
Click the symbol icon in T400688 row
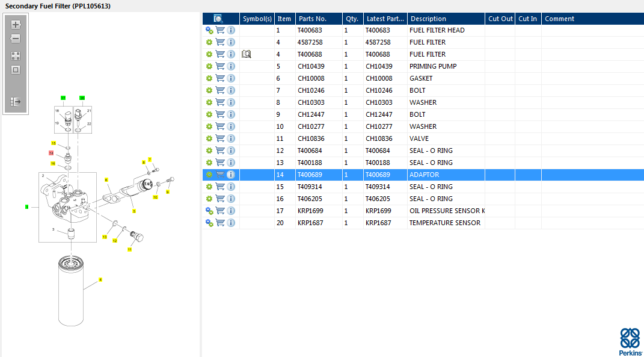[x=246, y=54]
